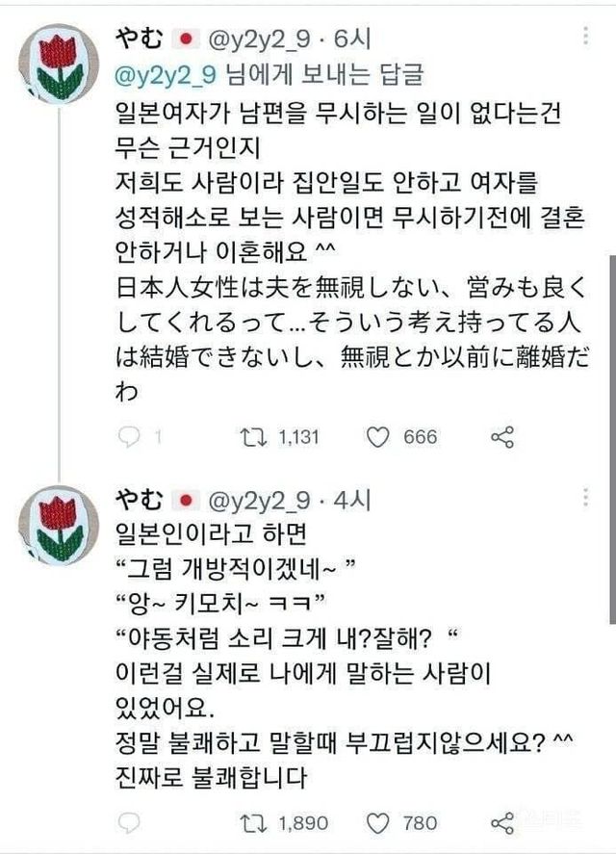
Task: Open the tulip avatar on the first tweet
Action: [x=59, y=61]
